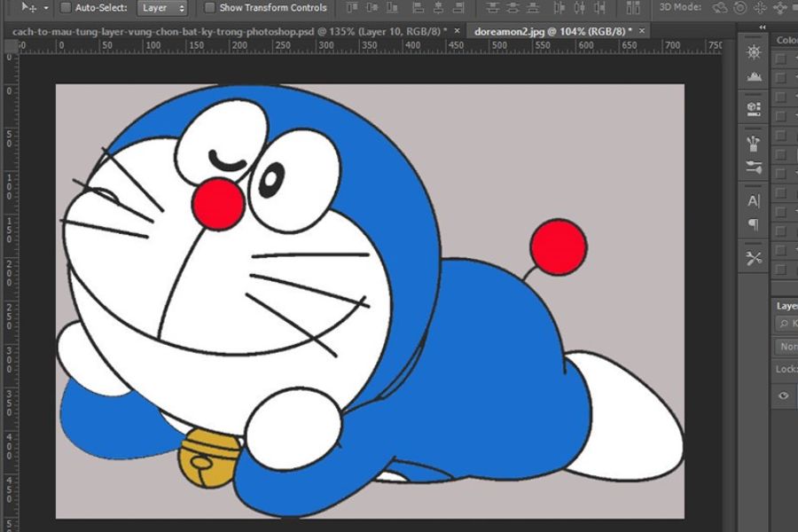Close the doreamon2.jpg tab
The width and height of the screenshot is (798, 532).
642,30
